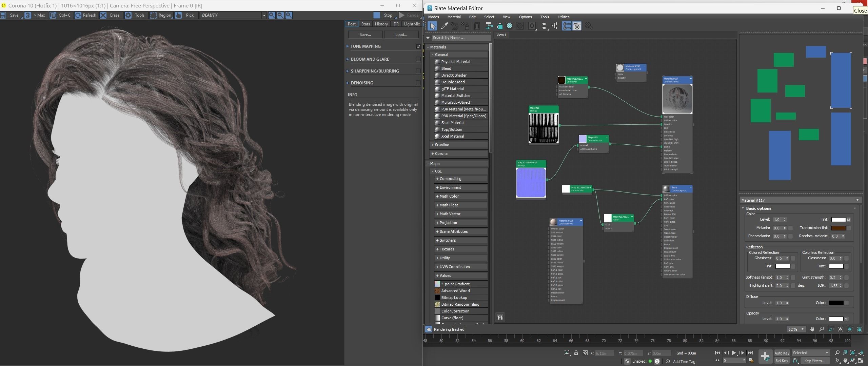Viewport: 868px width, 366px height.
Task: Click the Selection Lock padlock icon
Action: 576,353
